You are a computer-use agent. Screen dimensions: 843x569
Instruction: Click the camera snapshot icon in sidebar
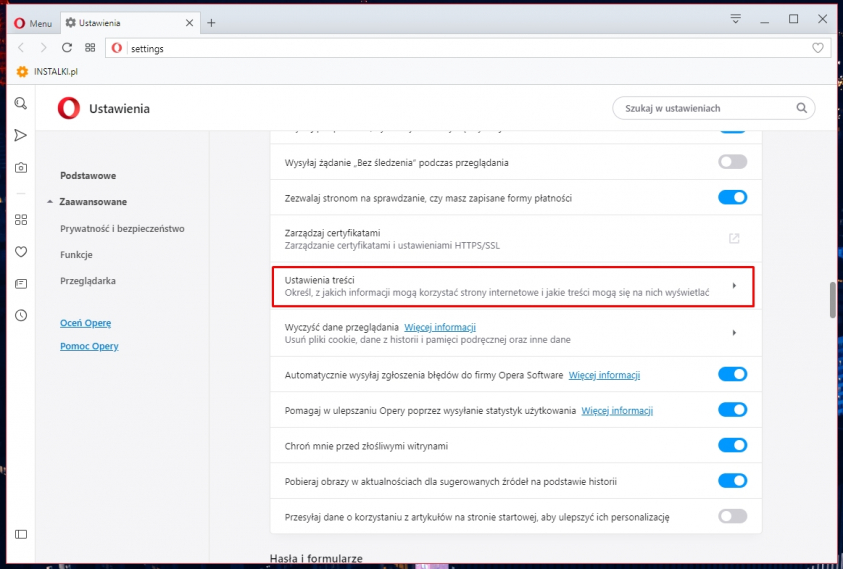point(21,167)
